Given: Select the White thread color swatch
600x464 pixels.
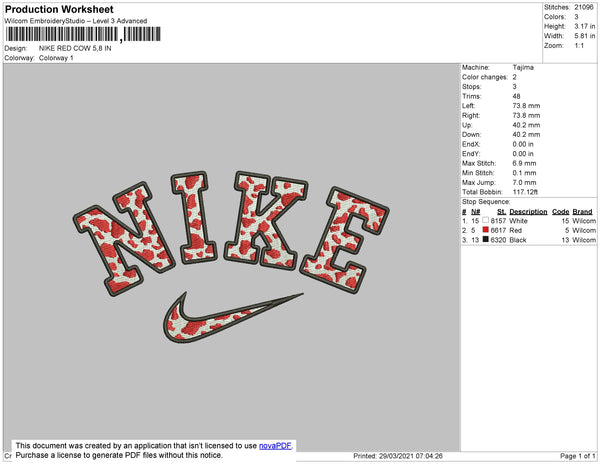Looking at the screenshot, I should [486, 220].
